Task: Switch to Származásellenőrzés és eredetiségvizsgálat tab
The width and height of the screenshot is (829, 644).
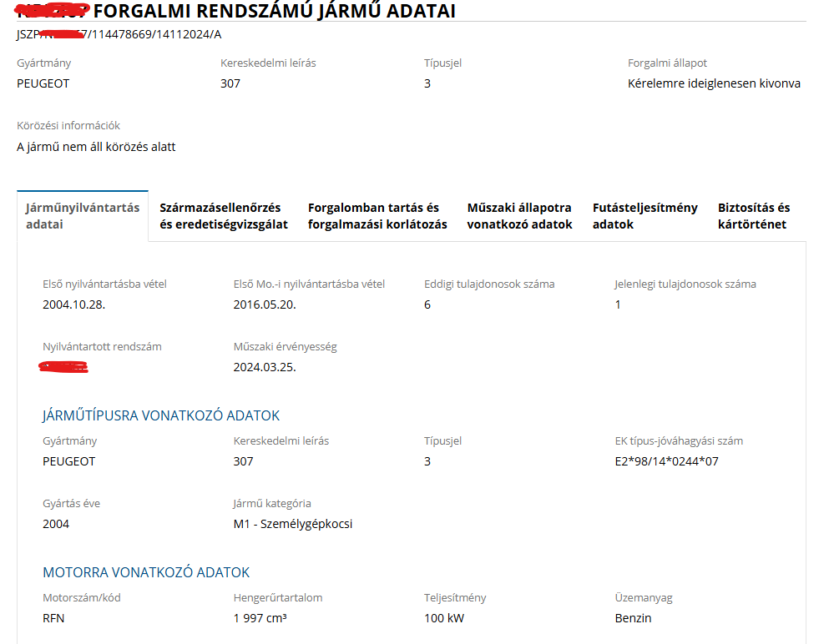Action: click(x=223, y=216)
